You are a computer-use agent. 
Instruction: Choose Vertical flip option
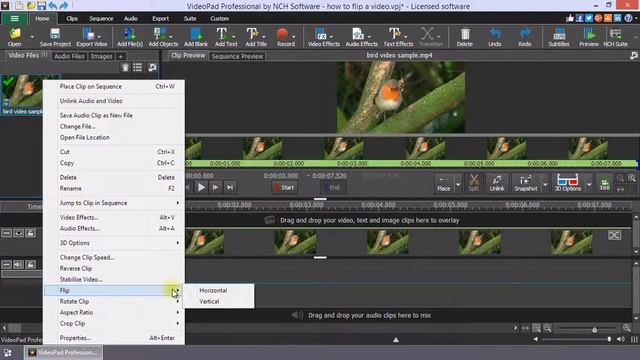click(x=209, y=301)
